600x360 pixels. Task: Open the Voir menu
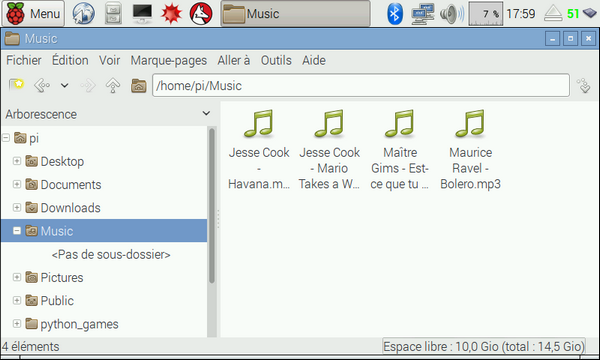(x=109, y=60)
